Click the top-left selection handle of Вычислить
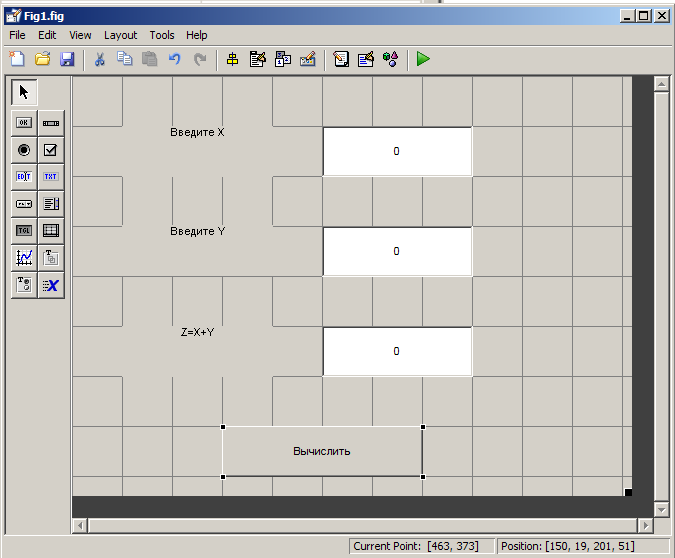The image size is (675, 558). 223,427
